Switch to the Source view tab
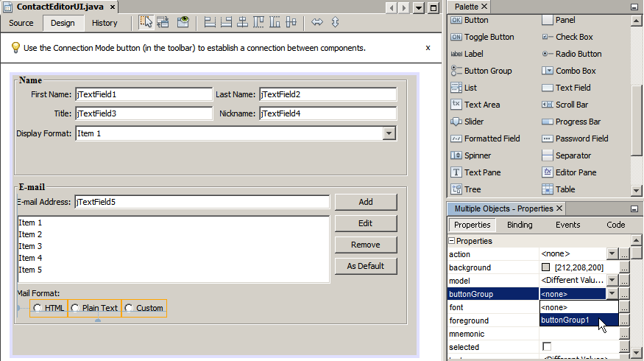The image size is (644, 361). click(21, 23)
